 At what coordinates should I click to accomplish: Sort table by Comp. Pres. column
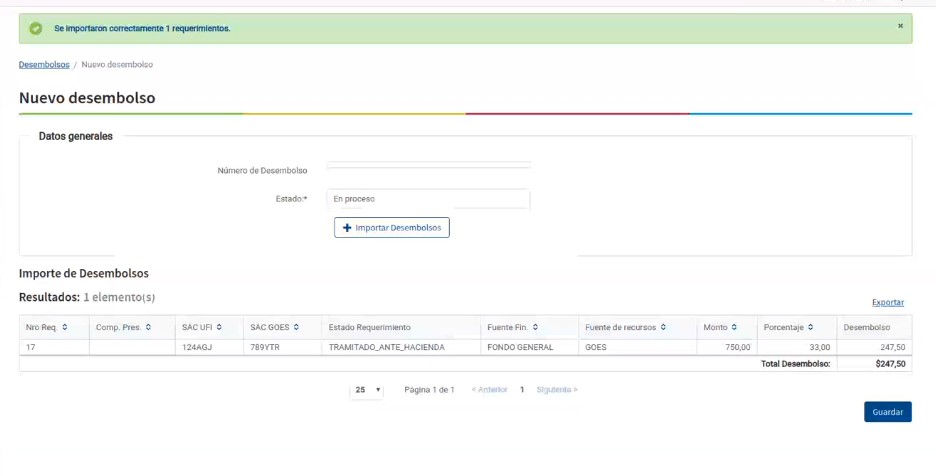pyautogui.click(x=149, y=327)
